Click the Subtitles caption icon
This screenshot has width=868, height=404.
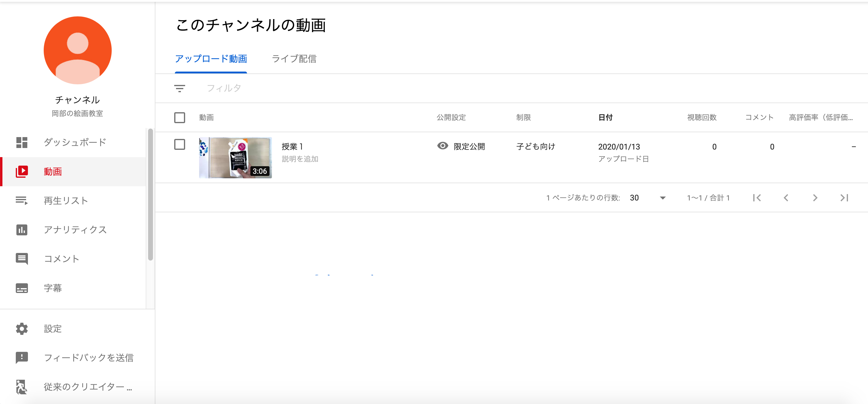(x=22, y=288)
